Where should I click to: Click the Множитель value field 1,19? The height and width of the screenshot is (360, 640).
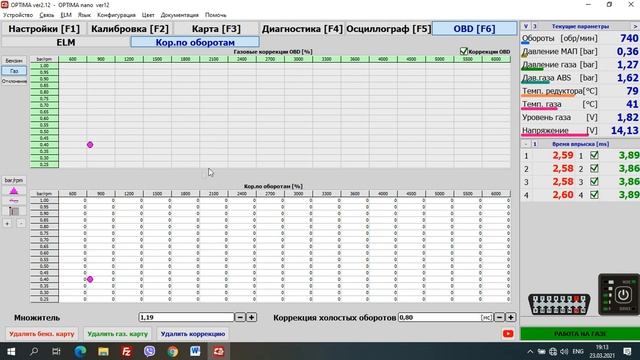[186, 317]
